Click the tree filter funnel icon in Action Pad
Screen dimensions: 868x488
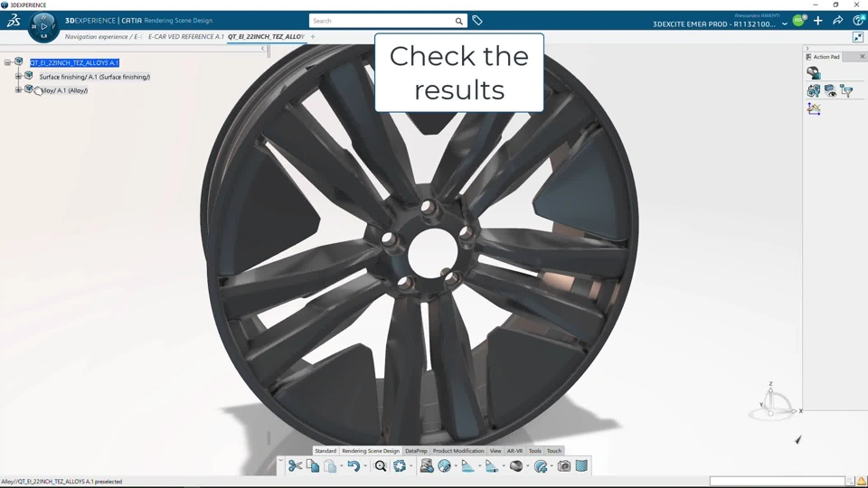846,90
